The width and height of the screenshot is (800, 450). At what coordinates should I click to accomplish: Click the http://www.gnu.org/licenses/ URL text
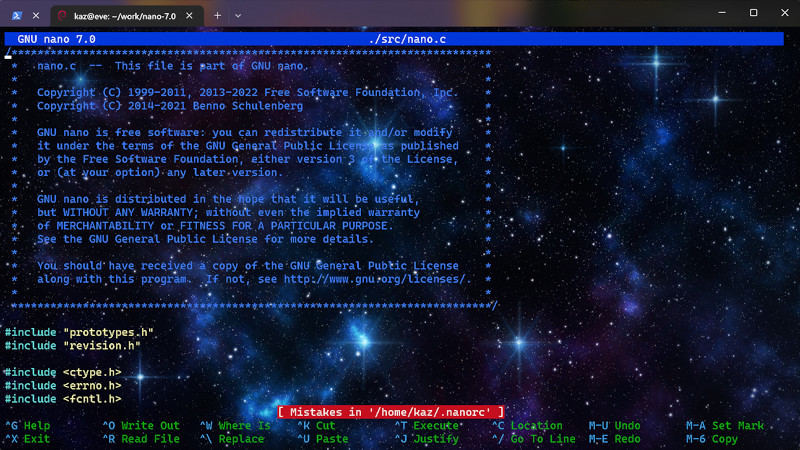coord(374,279)
